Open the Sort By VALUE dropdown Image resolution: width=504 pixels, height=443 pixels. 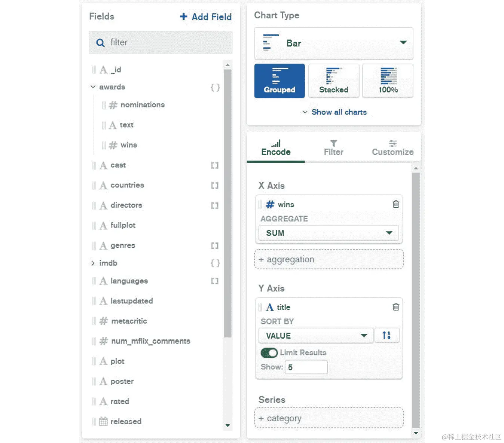coord(316,336)
